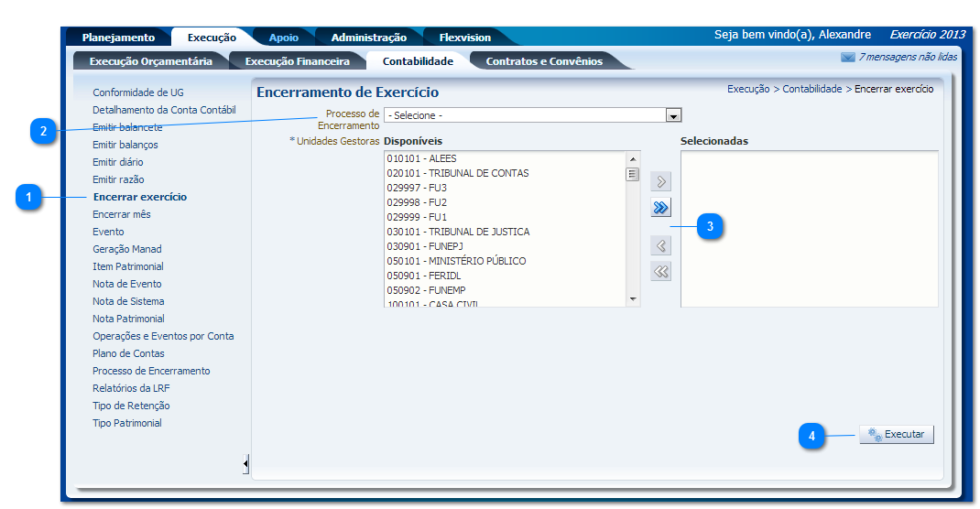Click the move all right double-arrow icon
980x509 pixels.
tap(660, 208)
